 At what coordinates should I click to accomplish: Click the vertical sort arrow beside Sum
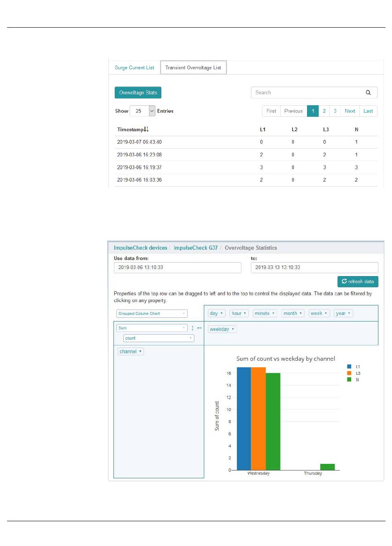pos(192,328)
